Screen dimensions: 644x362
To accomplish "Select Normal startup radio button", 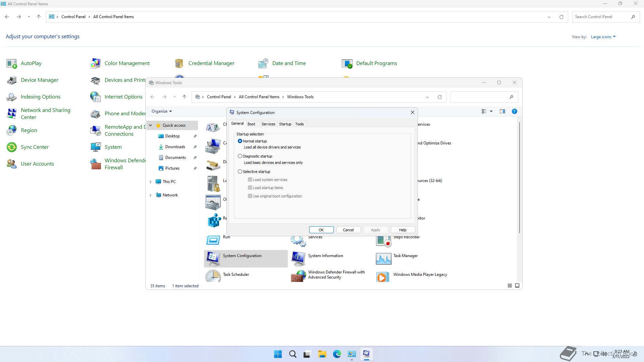I will click(x=240, y=141).
